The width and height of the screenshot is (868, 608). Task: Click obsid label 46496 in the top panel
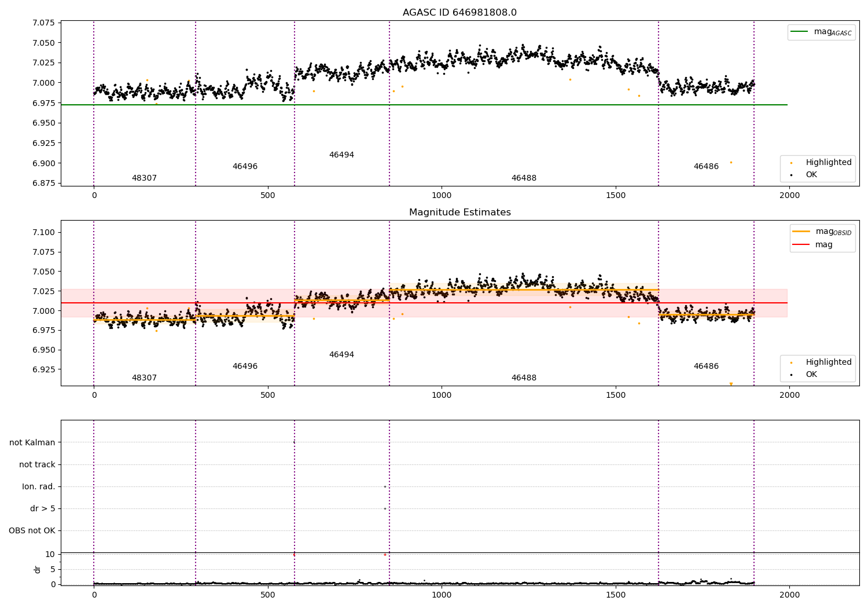[x=245, y=167]
